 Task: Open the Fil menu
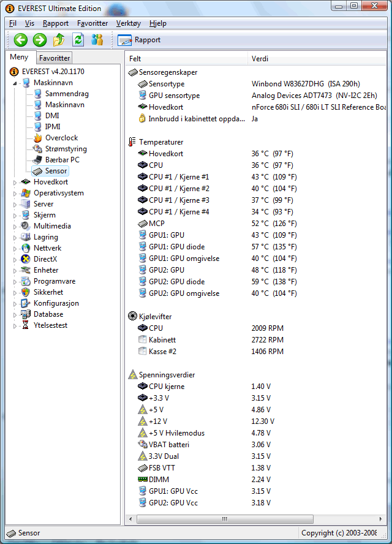[13, 23]
